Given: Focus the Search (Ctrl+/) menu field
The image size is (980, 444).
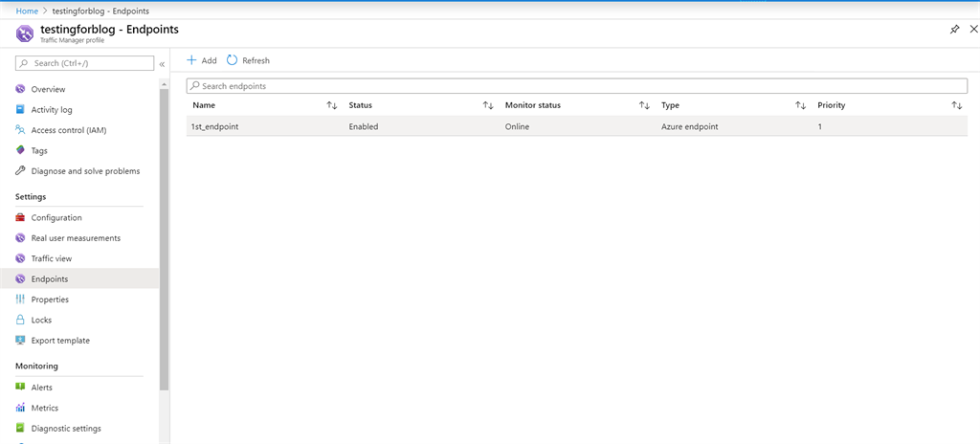Looking at the screenshot, I should [x=84, y=63].
